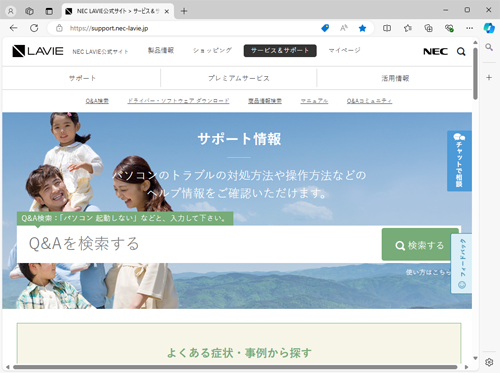Switch to the プレミアムサービス tab
The height and width of the screenshot is (373, 500).
[x=239, y=78]
